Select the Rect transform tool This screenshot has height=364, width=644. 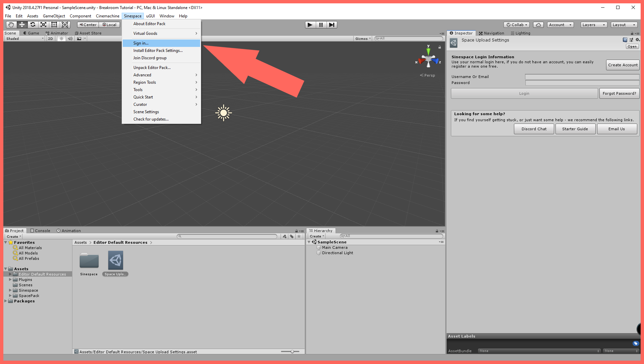pyautogui.click(x=54, y=25)
